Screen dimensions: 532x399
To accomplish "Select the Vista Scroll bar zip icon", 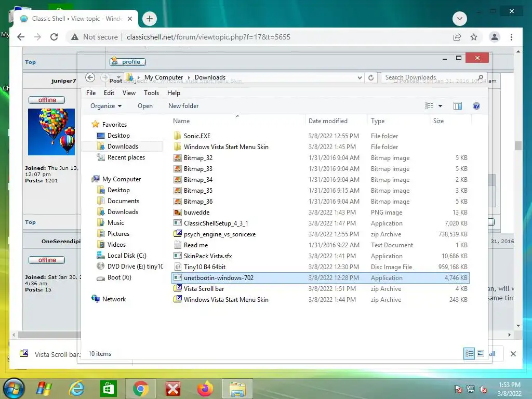I will [x=178, y=288].
